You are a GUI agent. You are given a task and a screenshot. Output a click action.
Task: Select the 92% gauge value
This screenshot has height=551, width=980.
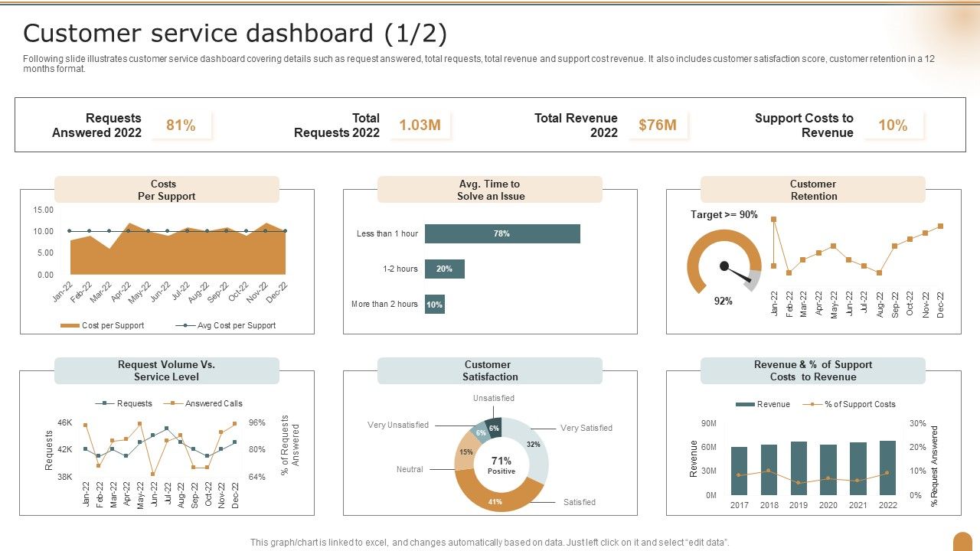pos(724,301)
